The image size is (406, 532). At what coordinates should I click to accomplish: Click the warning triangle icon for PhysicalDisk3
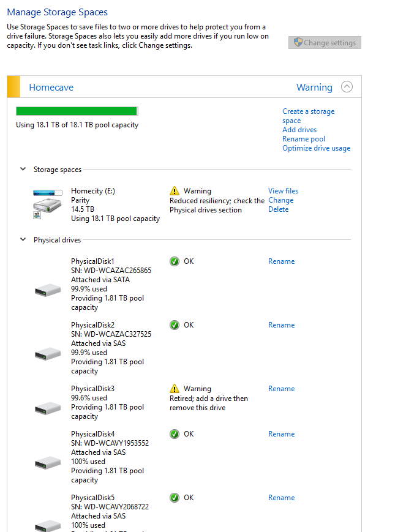pyautogui.click(x=175, y=389)
